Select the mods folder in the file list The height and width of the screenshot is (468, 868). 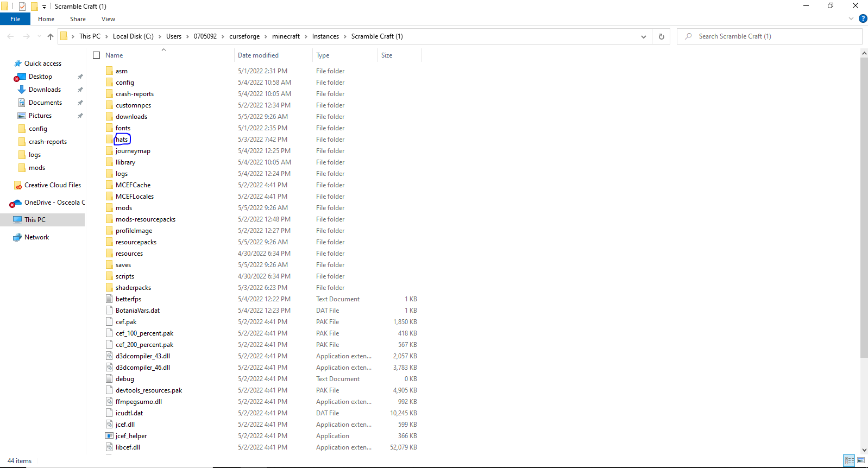point(124,208)
